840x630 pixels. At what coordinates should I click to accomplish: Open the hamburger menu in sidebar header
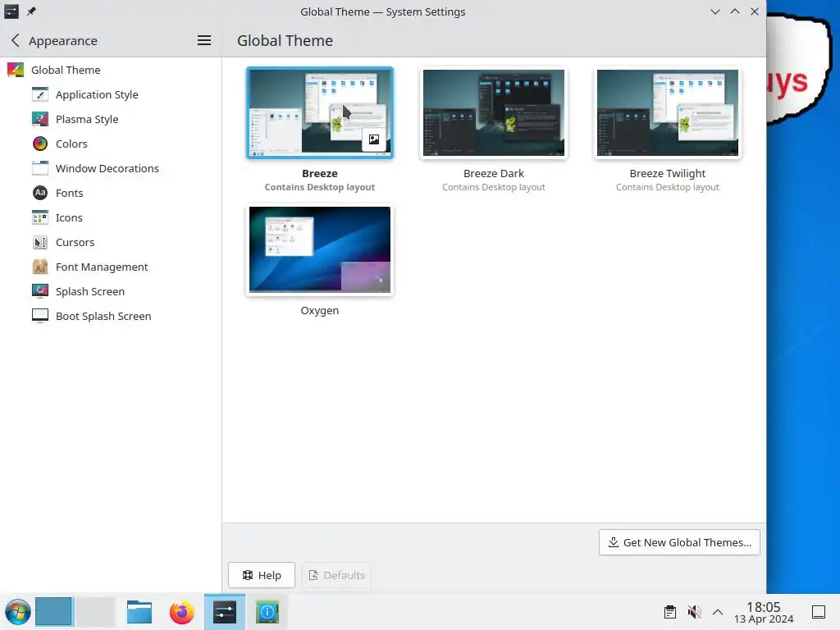[x=204, y=40]
